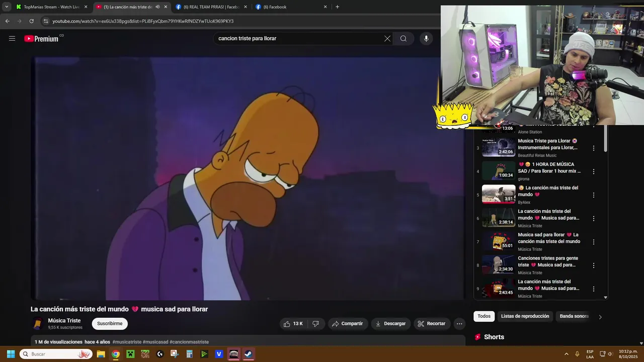Image resolution: width=644 pixels, height=362 pixels.
Task: Clip the video with Recortar
Action: pyautogui.click(x=432, y=324)
